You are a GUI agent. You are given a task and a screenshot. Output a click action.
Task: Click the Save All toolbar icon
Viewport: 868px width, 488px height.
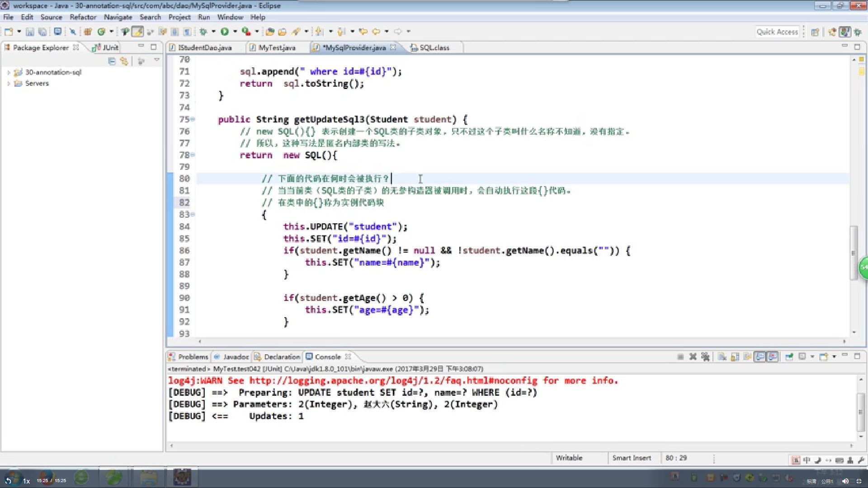coord(42,32)
